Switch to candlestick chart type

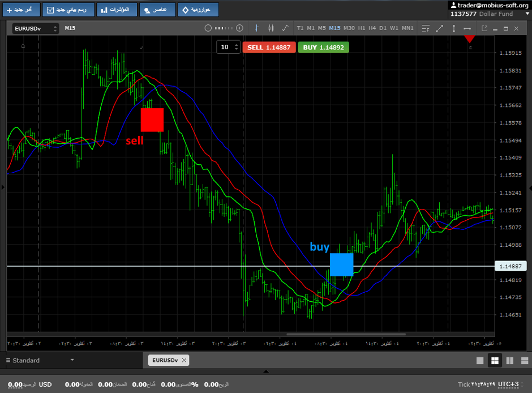click(271, 28)
